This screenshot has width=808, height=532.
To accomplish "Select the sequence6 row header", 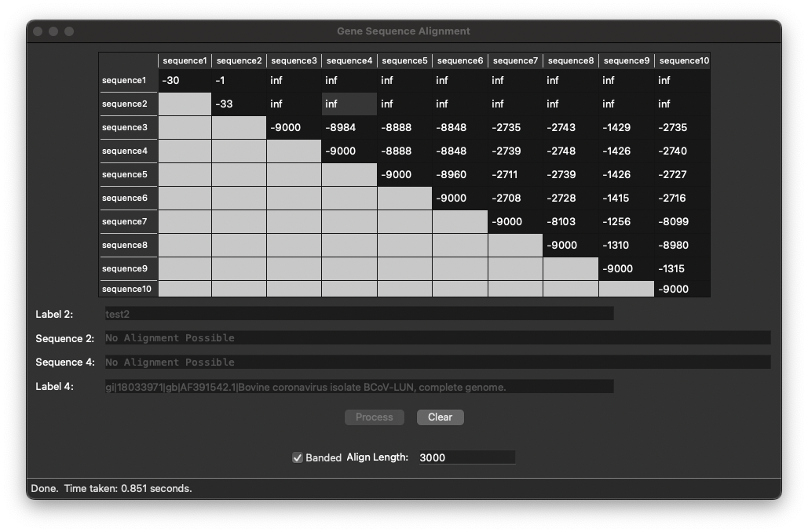I will click(x=128, y=199).
